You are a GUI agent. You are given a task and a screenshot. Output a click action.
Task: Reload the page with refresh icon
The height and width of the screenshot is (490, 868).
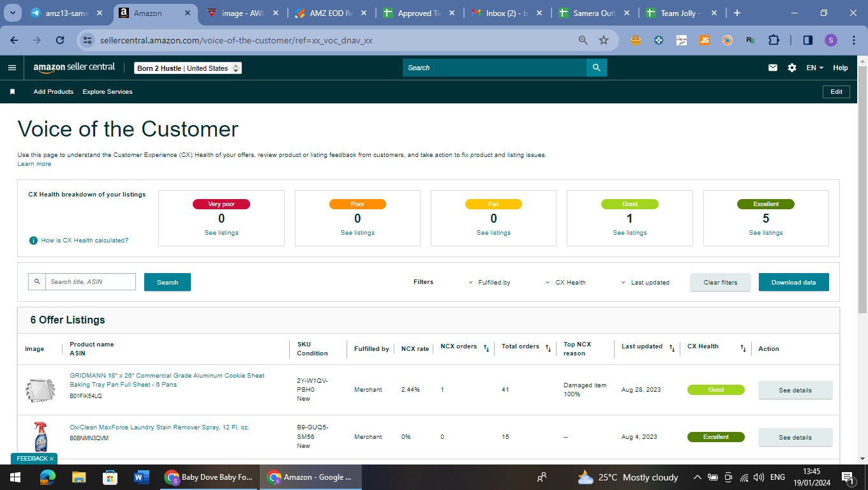click(60, 40)
